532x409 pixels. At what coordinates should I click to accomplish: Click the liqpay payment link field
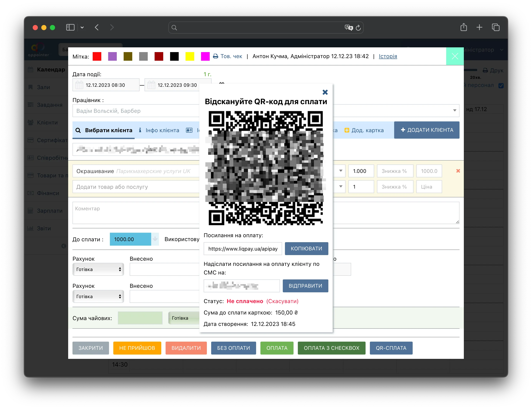coord(243,249)
